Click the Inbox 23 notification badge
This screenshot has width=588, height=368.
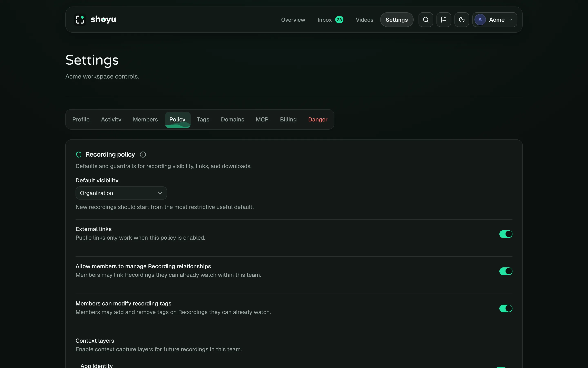tap(339, 20)
